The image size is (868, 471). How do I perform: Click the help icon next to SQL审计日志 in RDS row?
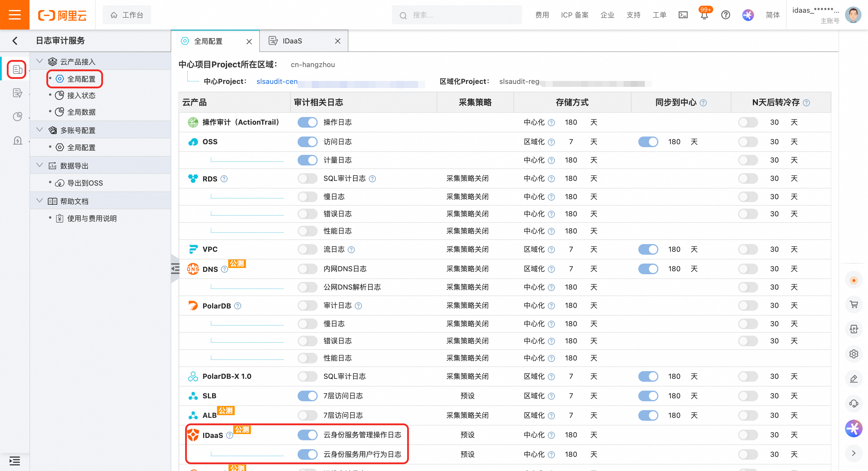(x=372, y=179)
